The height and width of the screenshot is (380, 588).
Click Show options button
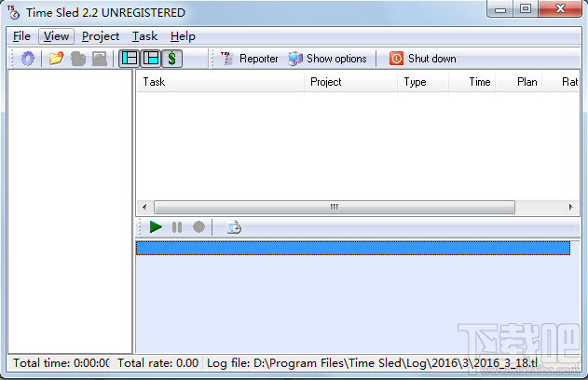pos(327,59)
